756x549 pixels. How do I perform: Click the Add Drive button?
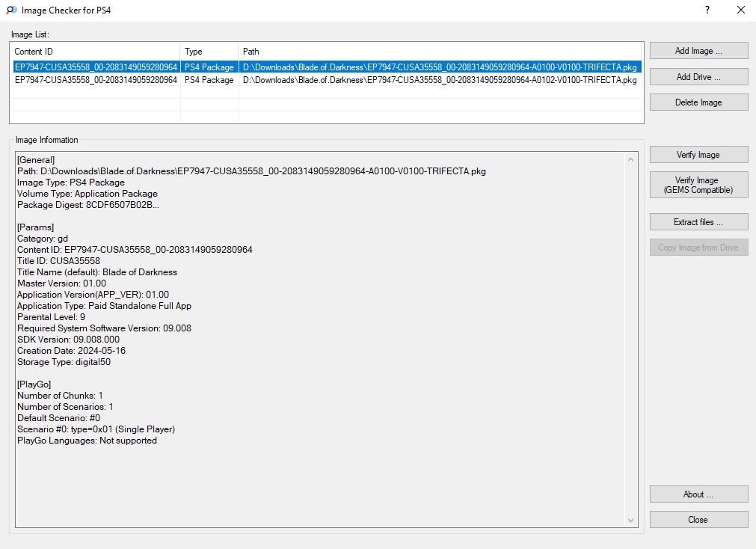(698, 77)
